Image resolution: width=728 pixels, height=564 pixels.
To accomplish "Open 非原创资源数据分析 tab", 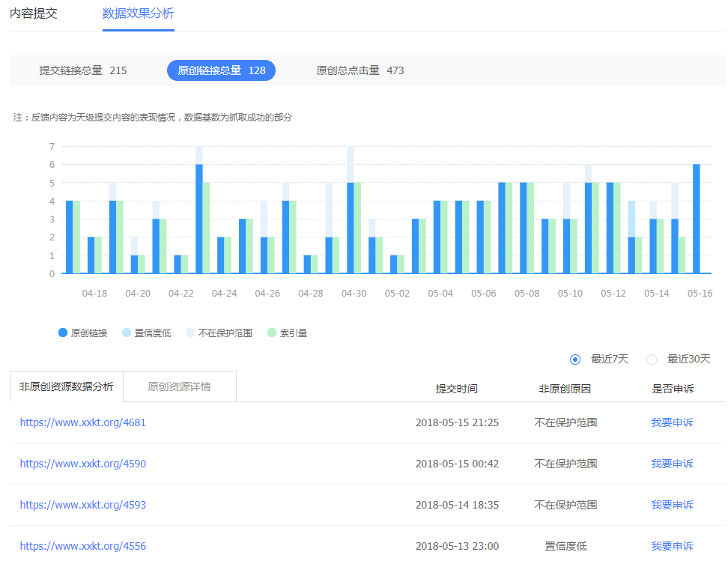I will [67, 386].
